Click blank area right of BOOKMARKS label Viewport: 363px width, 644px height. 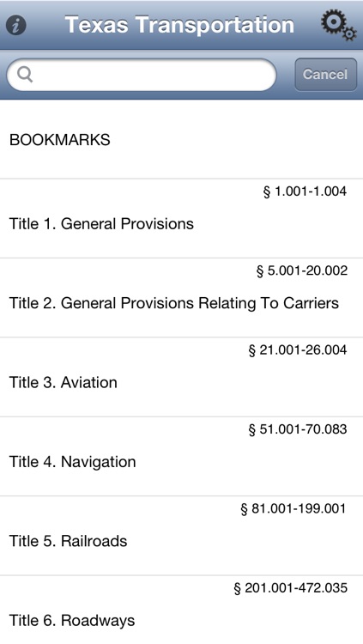click(x=236, y=140)
